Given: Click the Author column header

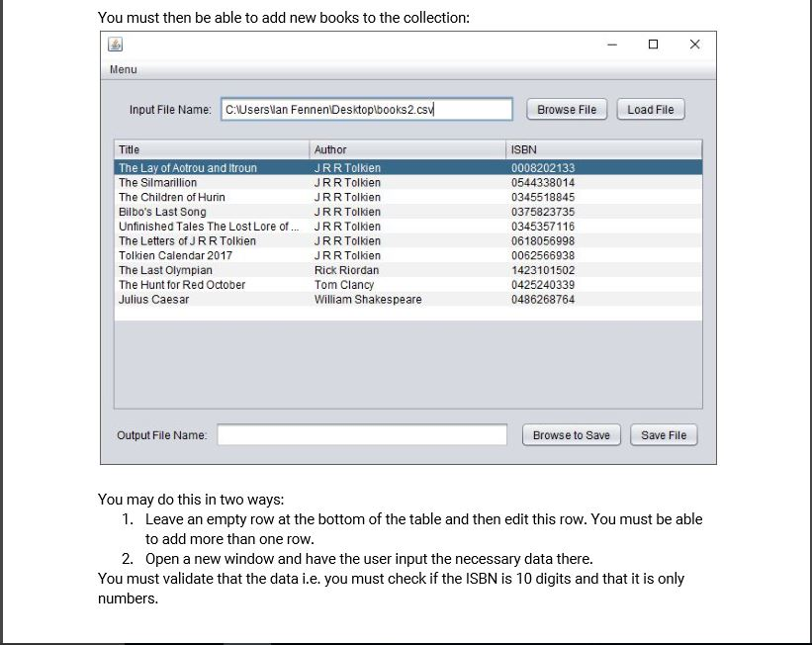Looking at the screenshot, I should [x=407, y=149].
